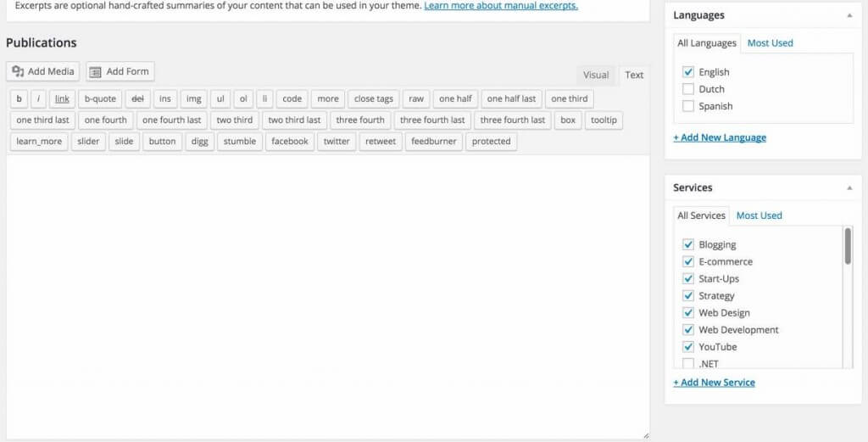The image size is (868, 442).
Task: Open Learn more about manual excerpts link
Action: click(500, 6)
